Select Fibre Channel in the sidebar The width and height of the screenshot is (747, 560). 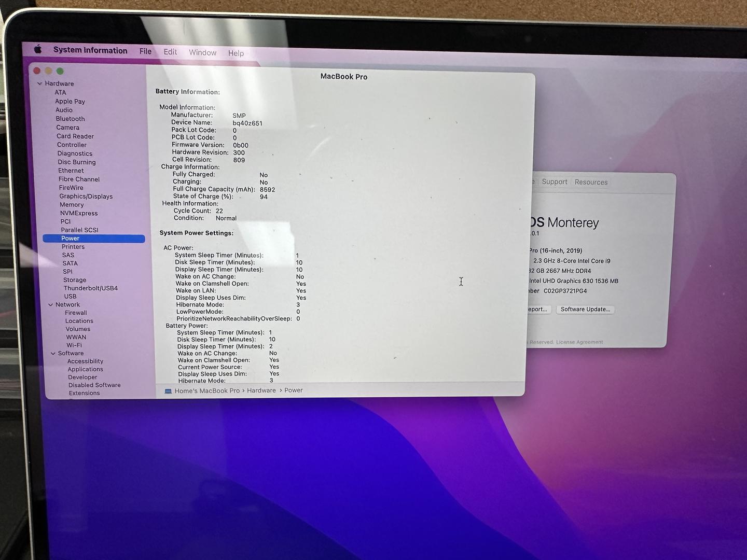pos(79,179)
